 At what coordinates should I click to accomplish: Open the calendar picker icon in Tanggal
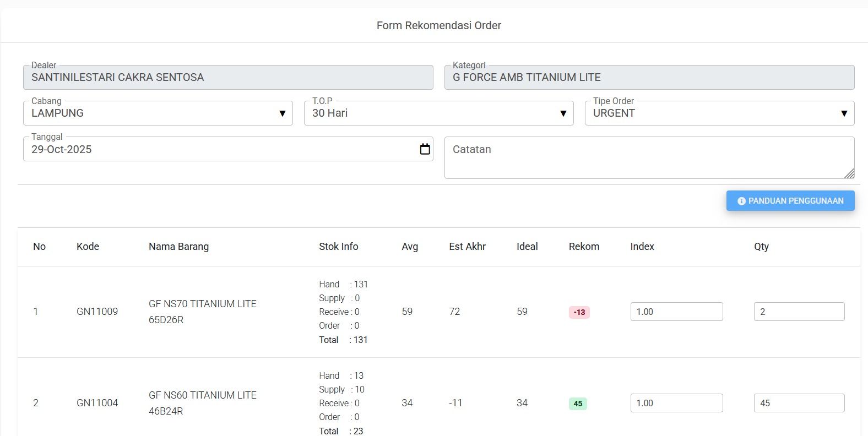[425, 149]
